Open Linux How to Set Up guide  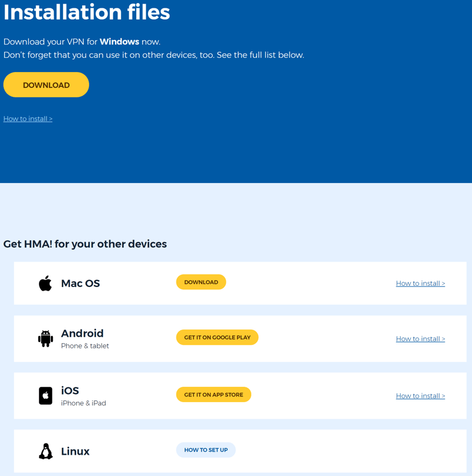pyautogui.click(x=206, y=450)
